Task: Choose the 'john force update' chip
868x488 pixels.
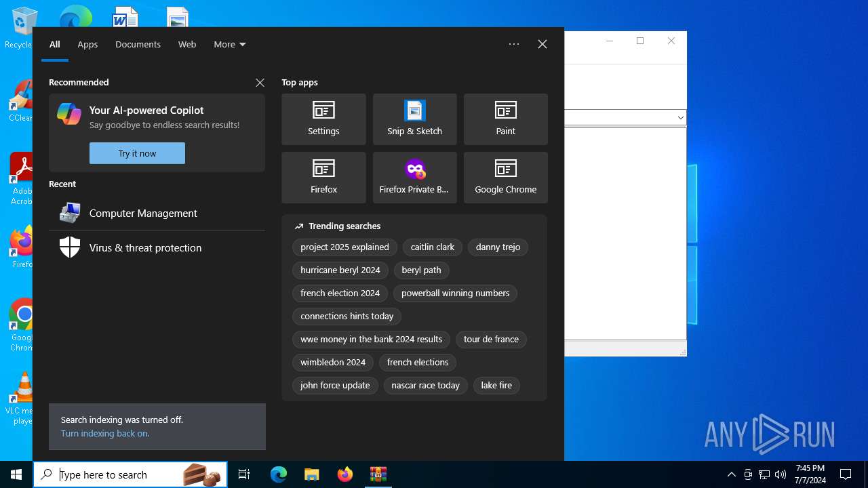Action: [x=335, y=385]
